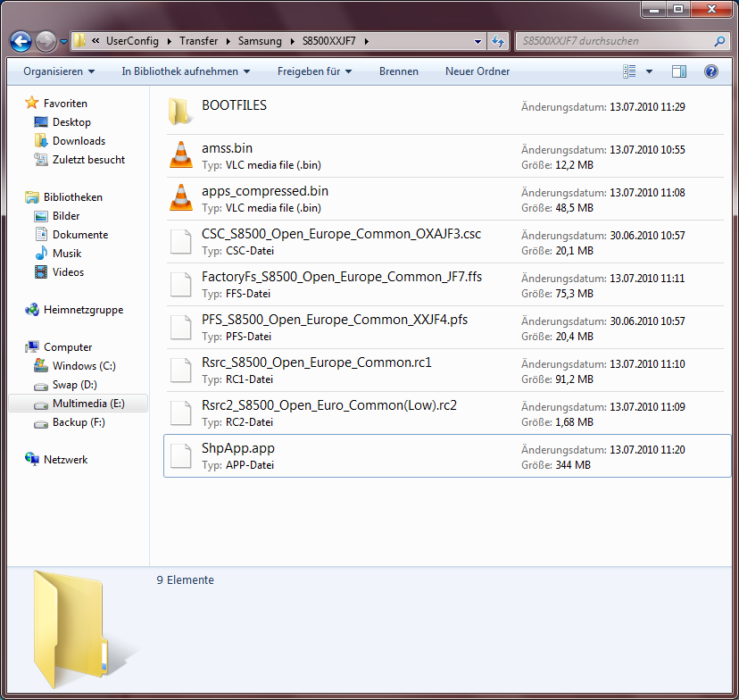Click Brennen toolbar button

(399, 71)
